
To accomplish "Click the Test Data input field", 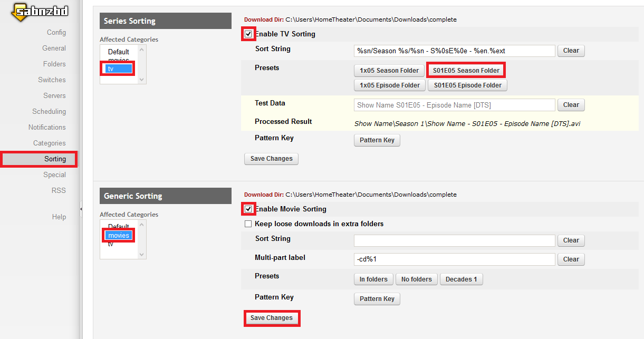I will point(454,105).
